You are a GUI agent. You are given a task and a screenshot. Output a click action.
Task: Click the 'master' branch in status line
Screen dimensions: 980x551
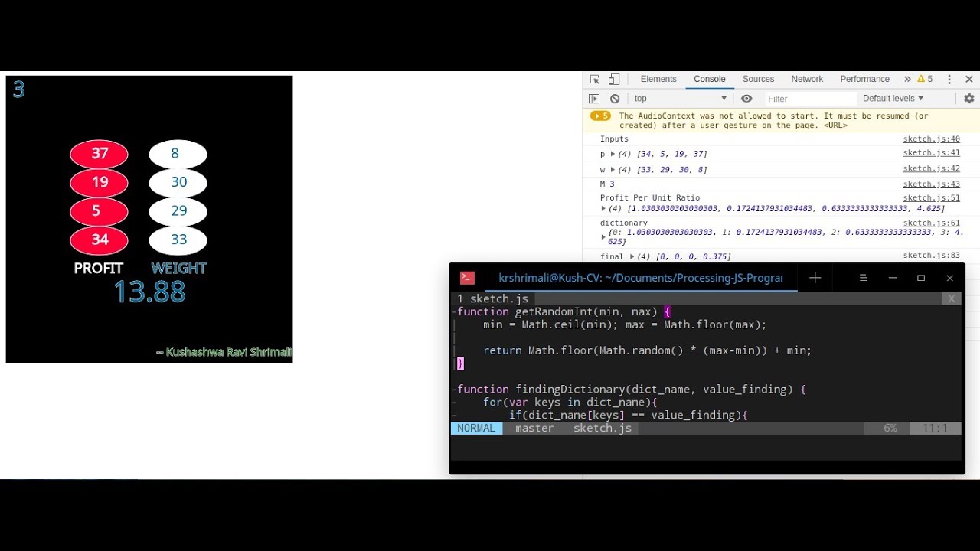534,429
